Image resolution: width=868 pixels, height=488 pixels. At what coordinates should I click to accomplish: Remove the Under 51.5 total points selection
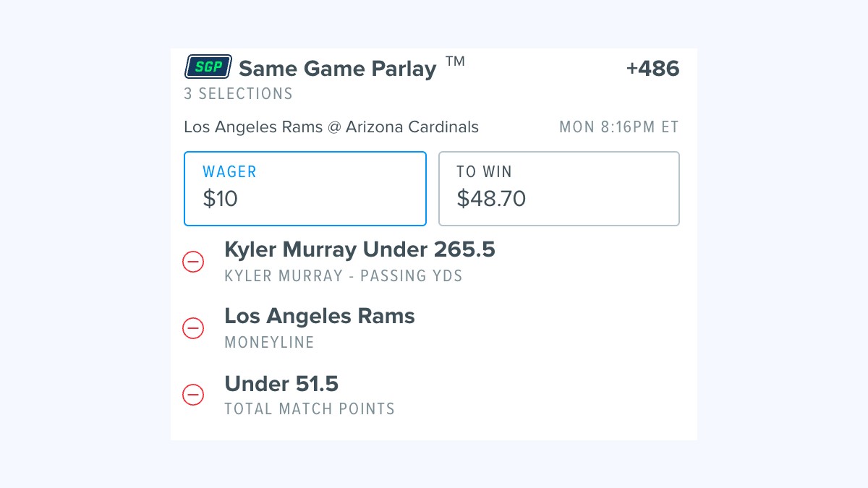pos(193,395)
